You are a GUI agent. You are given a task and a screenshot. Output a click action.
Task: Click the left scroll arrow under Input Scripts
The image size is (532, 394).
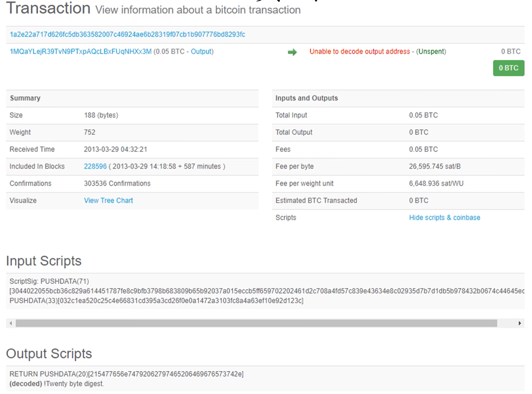[11, 323]
